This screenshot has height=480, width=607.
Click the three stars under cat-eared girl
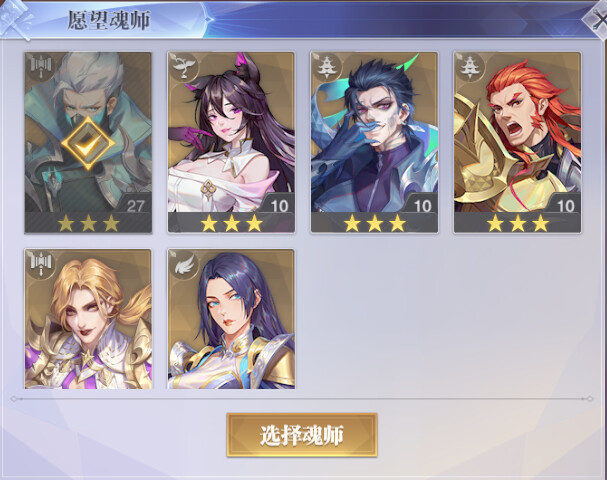(x=231, y=223)
